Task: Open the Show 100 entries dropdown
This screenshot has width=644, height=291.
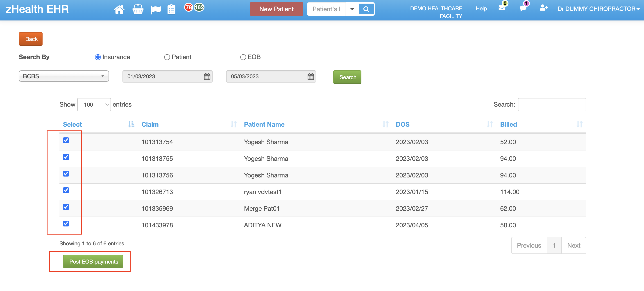Action: (x=94, y=105)
